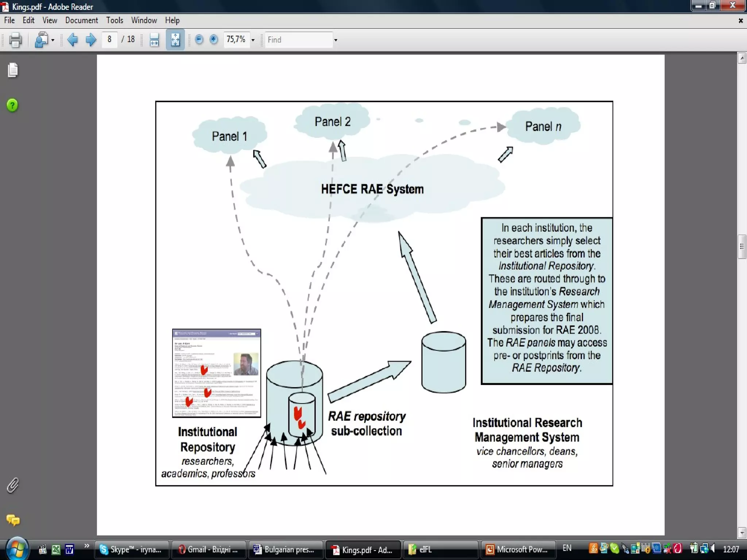Open the collaborate tool dropdown arrow
The image size is (747, 560).
[53, 40]
